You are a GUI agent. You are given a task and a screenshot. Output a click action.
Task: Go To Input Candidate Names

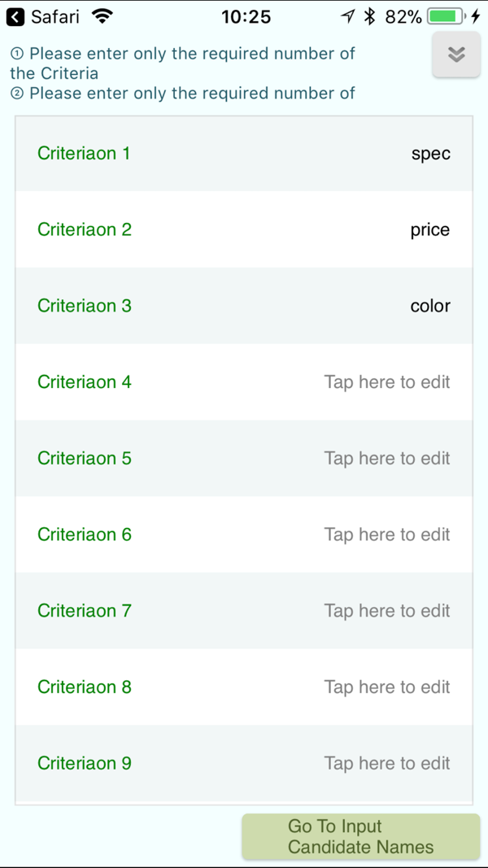361,836
